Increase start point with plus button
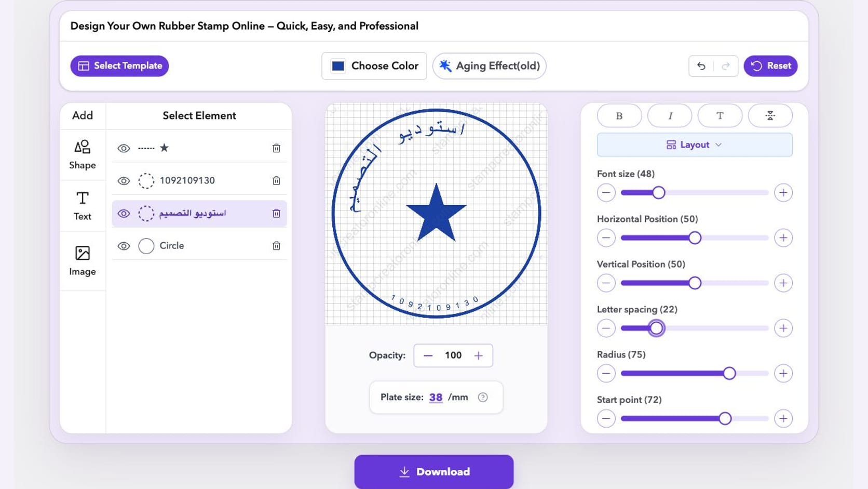 (783, 419)
